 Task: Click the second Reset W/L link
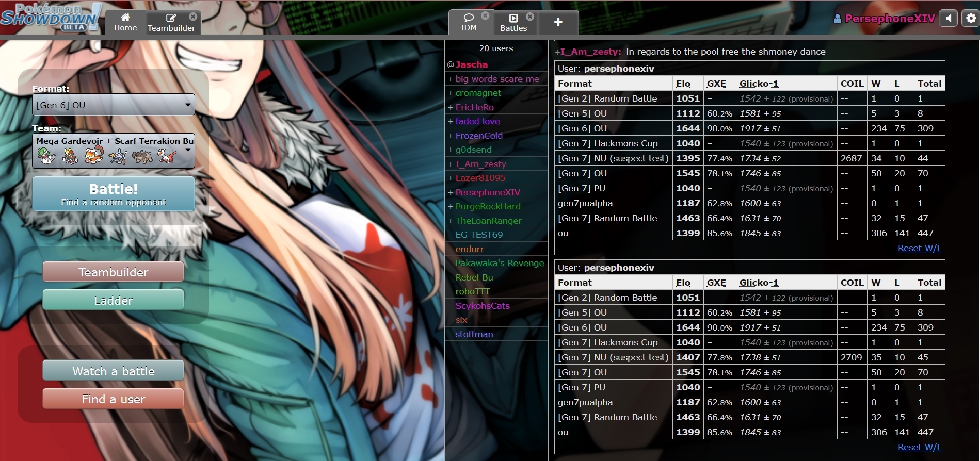tap(920, 447)
